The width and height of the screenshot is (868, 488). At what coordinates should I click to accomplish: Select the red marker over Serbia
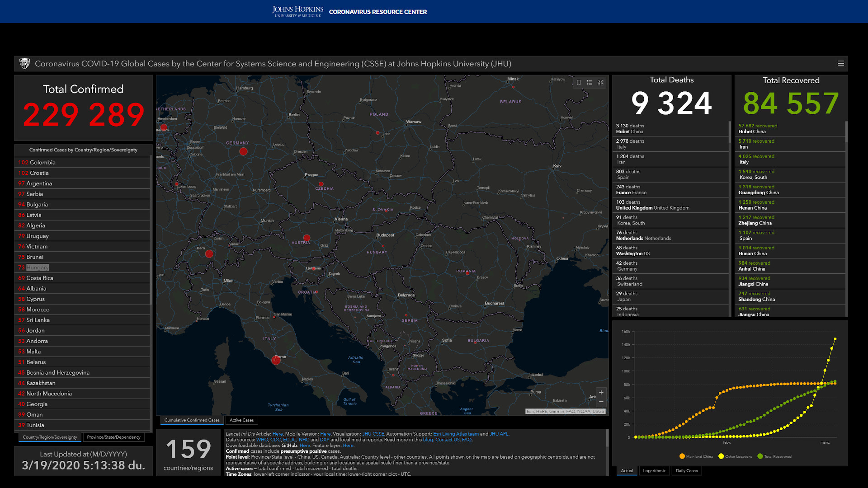406,315
